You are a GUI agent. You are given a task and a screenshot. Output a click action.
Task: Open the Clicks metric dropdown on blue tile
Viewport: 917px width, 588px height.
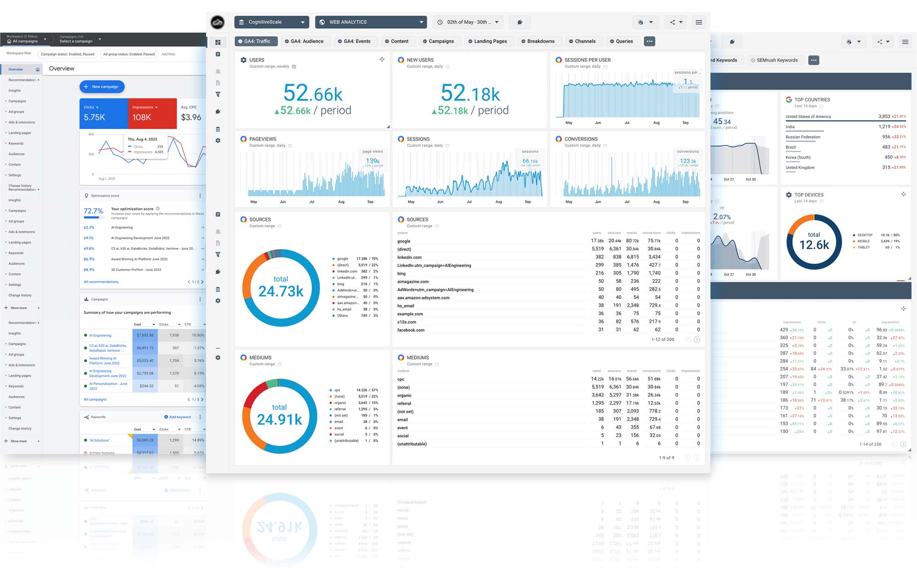(x=91, y=107)
